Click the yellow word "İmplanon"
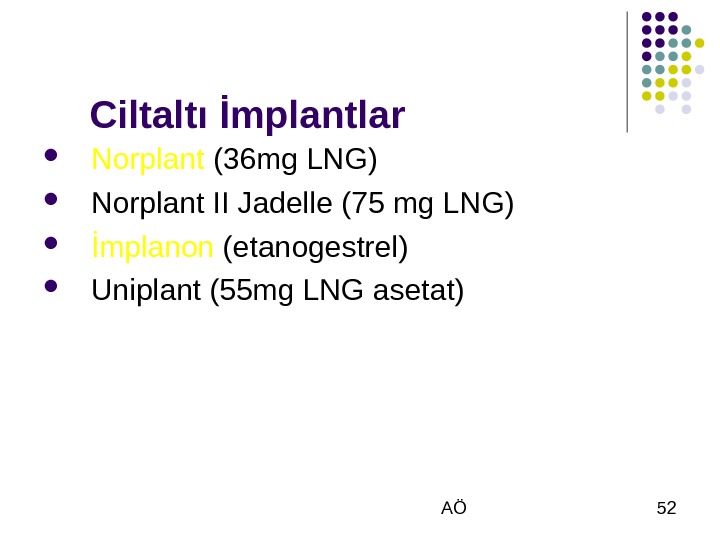This screenshot has width=720, height=540. [152, 247]
